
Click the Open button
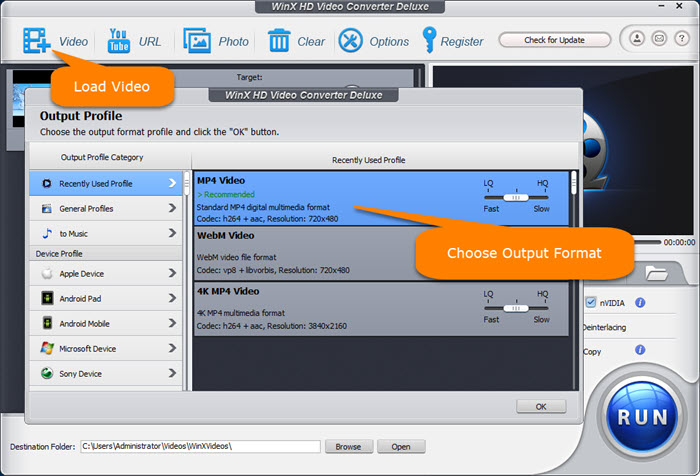tap(401, 447)
